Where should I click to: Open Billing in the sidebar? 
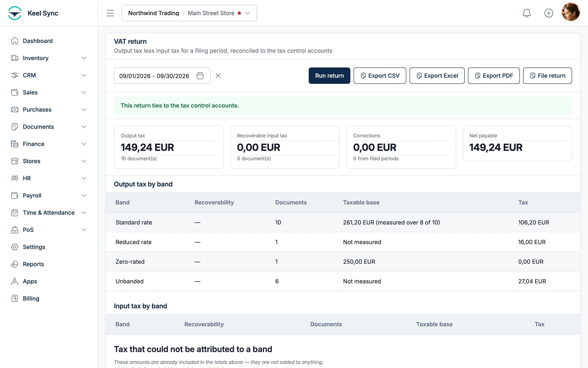(x=31, y=298)
